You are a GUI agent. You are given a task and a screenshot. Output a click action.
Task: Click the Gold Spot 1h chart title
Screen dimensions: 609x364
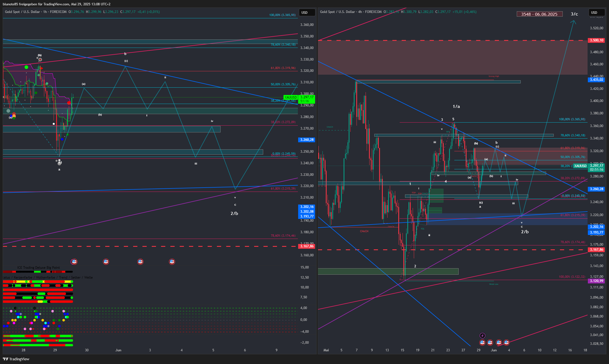click(x=36, y=12)
